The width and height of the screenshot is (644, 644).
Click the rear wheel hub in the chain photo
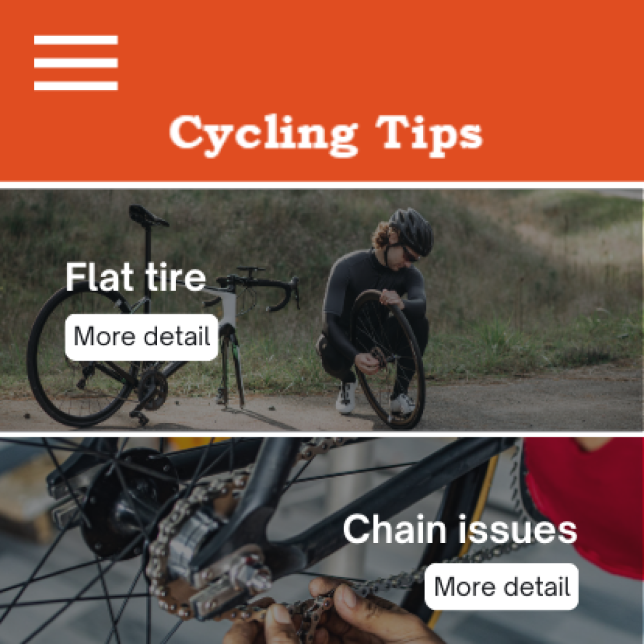[x=129, y=503]
